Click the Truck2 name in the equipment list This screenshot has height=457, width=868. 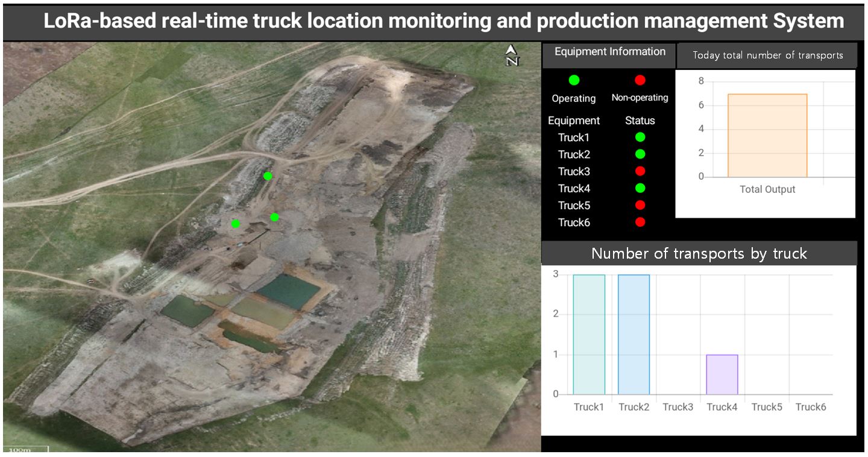pos(574,154)
